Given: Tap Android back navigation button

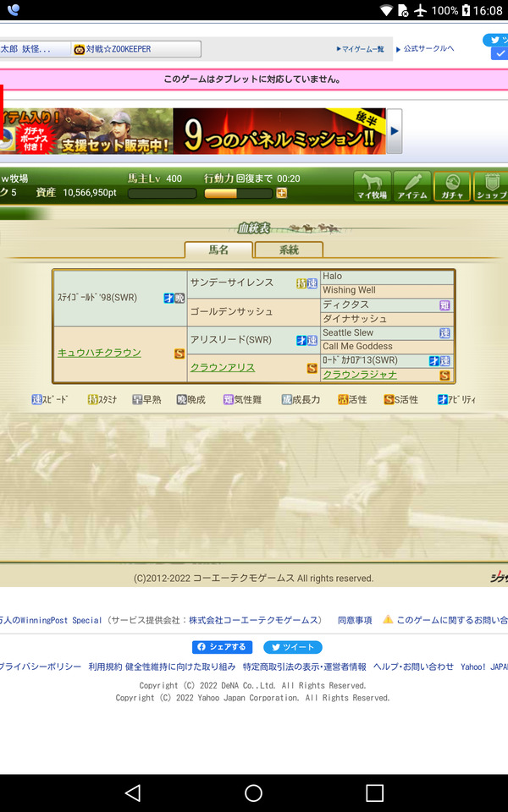Looking at the screenshot, I should (x=133, y=793).
